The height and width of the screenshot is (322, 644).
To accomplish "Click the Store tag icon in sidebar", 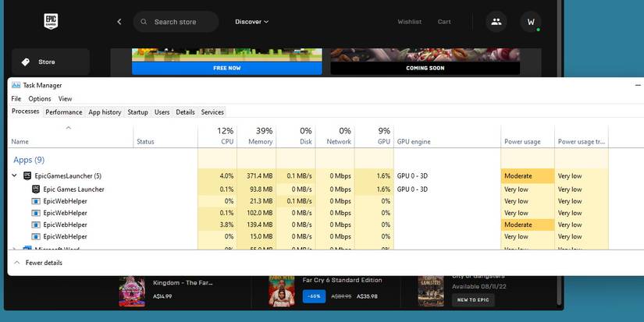I will [26, 62].
